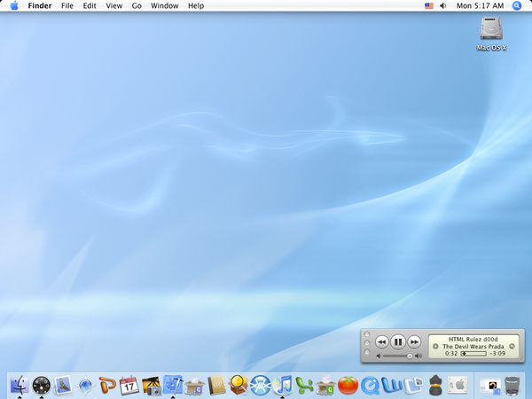Viewport: 532px width, 399px height.
Task: Open the Finder application menu
Action: tap(40, 6)
